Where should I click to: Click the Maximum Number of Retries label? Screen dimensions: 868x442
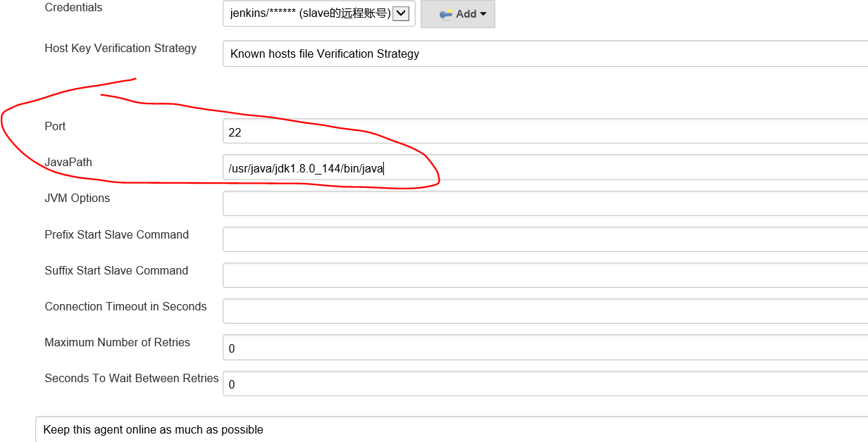pyautogui.click(x=118, y=343)
